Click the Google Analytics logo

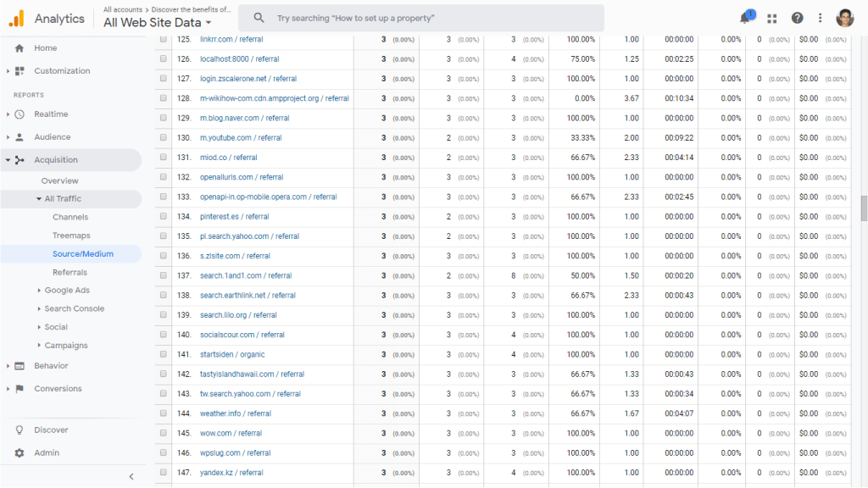pos(17,19)
